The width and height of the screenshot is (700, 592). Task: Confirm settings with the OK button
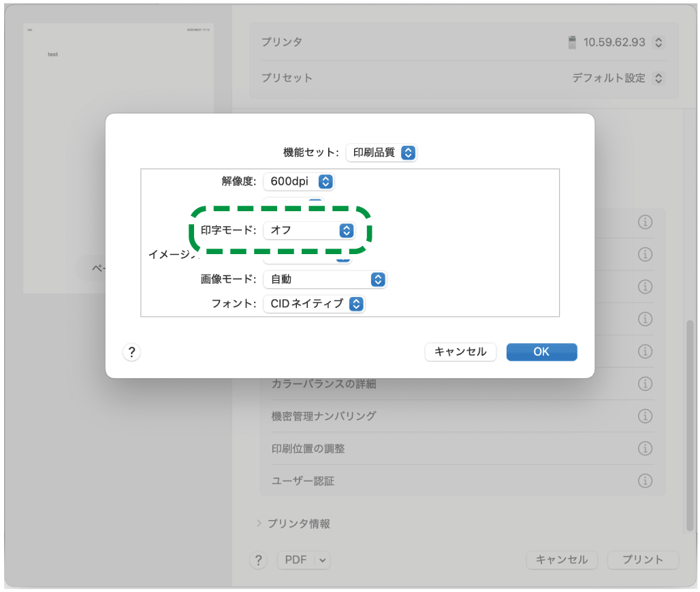(x=541, y=352)
